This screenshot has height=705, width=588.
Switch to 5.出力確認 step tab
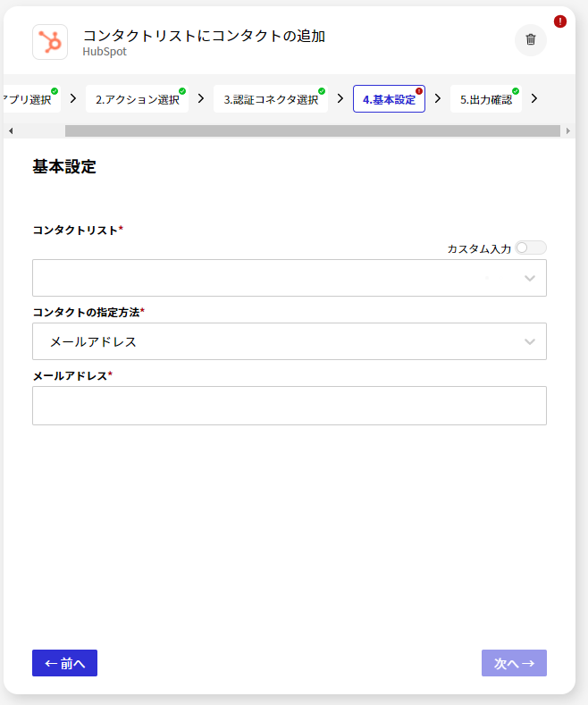click(x=486, y=99)
